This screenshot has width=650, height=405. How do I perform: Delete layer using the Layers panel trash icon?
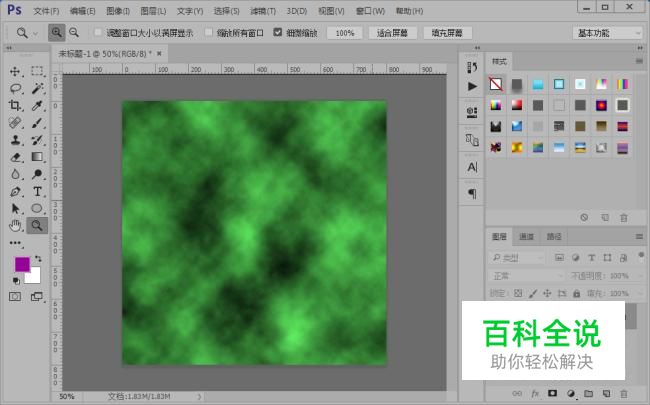[623, 393]
